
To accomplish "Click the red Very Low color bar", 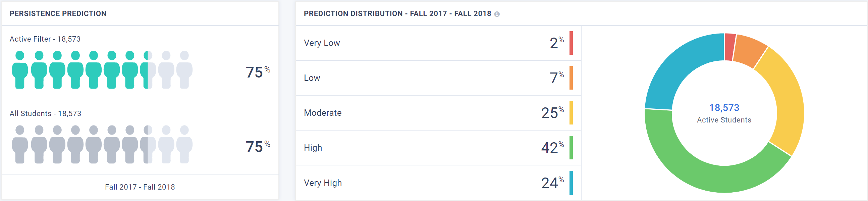I will tap(571, 43).
